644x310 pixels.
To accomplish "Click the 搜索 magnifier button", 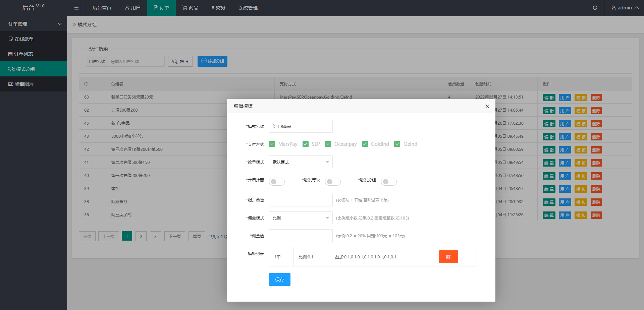I will (180, 61).
